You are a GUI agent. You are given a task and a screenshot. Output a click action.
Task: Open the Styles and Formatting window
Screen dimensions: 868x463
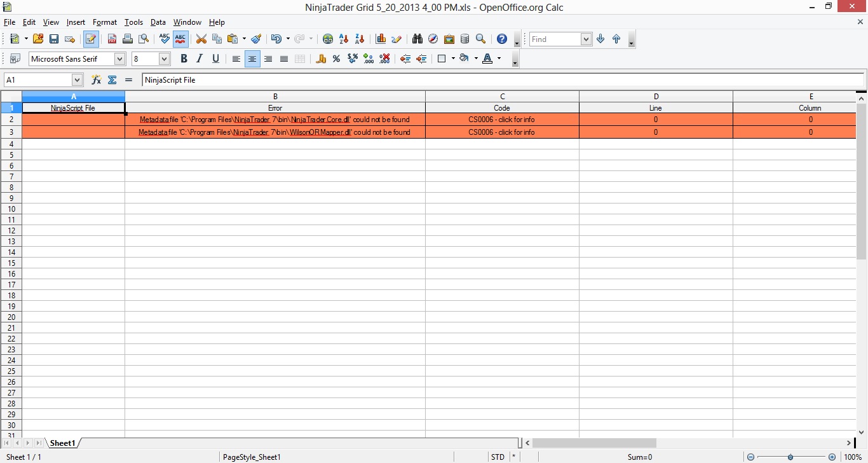(x=15, y=59)
